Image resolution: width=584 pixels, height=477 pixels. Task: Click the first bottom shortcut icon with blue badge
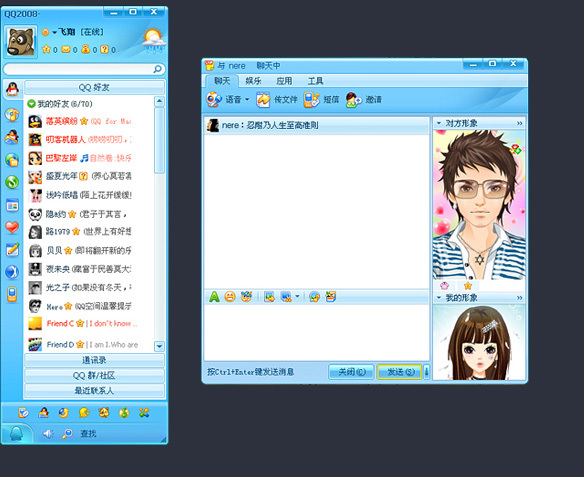click(x=23, y=413)
